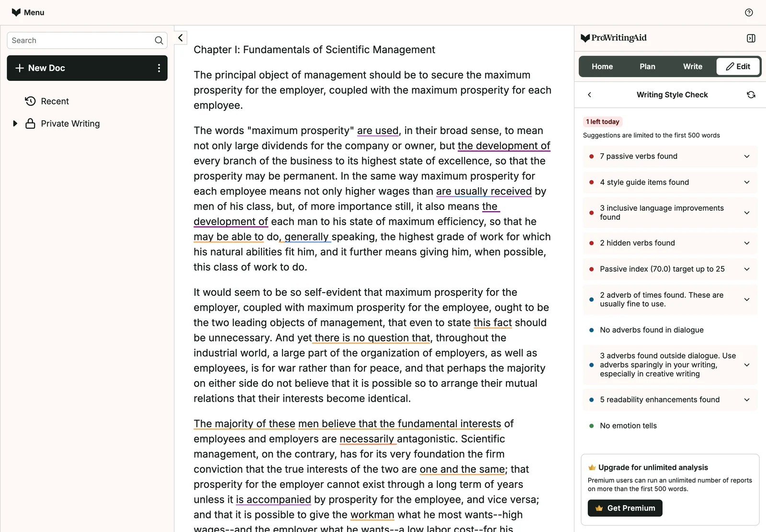Click the Menu logo icon
This screenshot has height=532, width=766.
click(x=16, y=12)
